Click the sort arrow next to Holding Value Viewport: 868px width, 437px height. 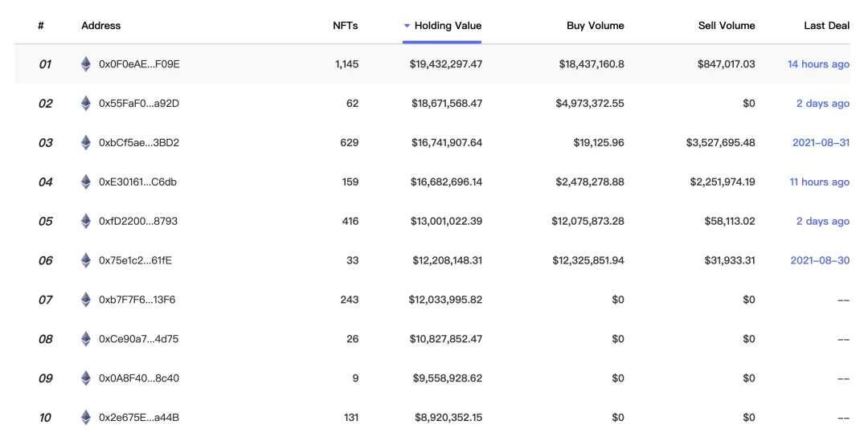click(407, 26)
